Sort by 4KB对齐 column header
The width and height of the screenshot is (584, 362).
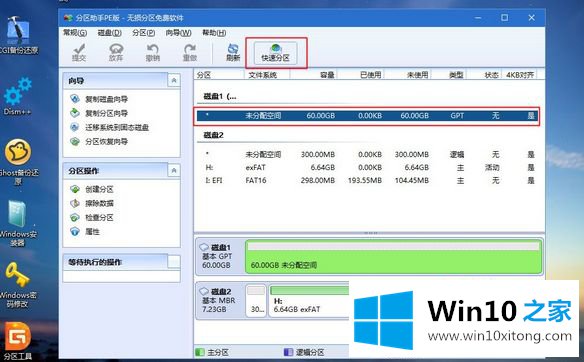tap(520, 75)
